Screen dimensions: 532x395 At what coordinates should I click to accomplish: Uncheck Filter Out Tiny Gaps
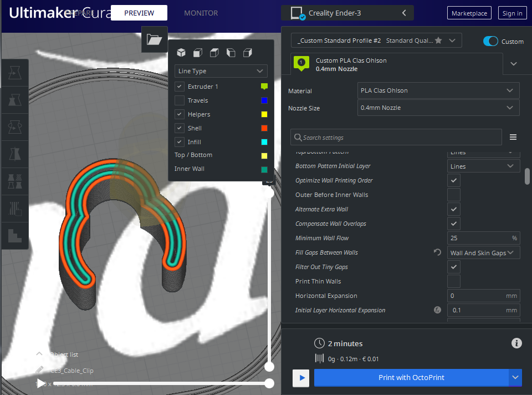coord(454,267)
